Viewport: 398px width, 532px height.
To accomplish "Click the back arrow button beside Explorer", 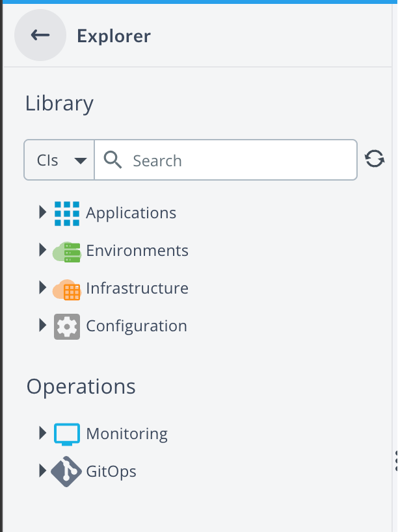I will (x=40, y=35).
